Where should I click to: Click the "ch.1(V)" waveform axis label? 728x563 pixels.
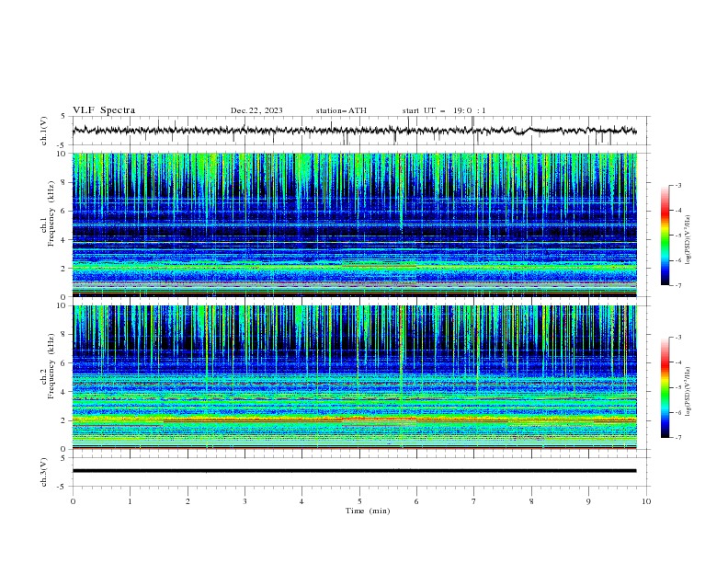point(44,131)
